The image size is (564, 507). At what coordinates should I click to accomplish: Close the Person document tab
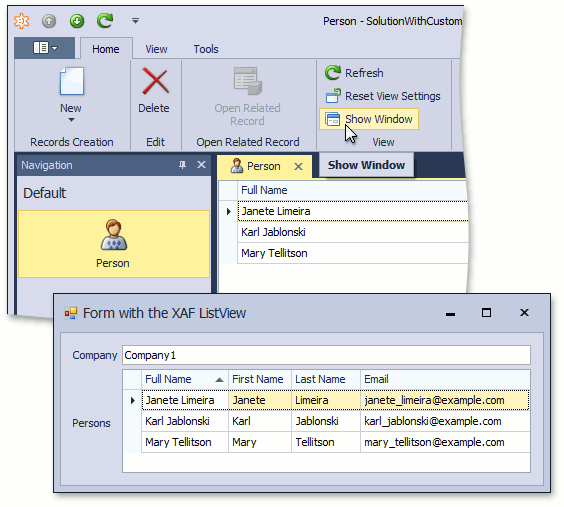point(298,166)
